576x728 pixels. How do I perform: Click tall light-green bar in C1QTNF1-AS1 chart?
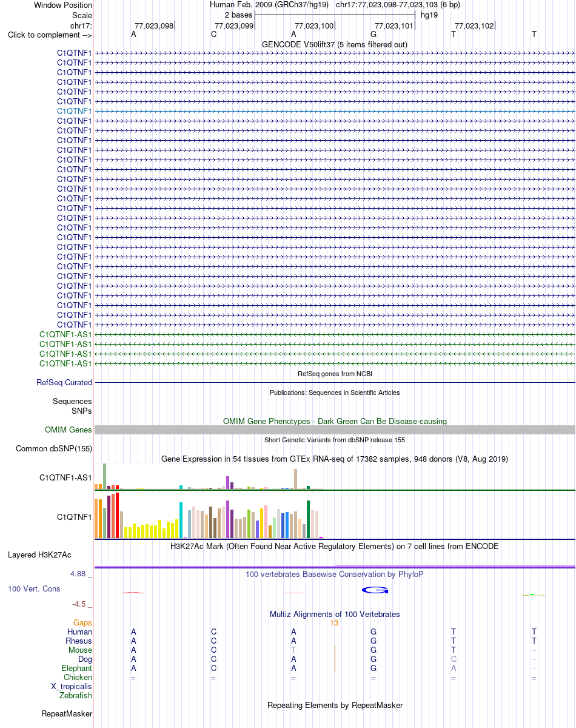(105, 476)
